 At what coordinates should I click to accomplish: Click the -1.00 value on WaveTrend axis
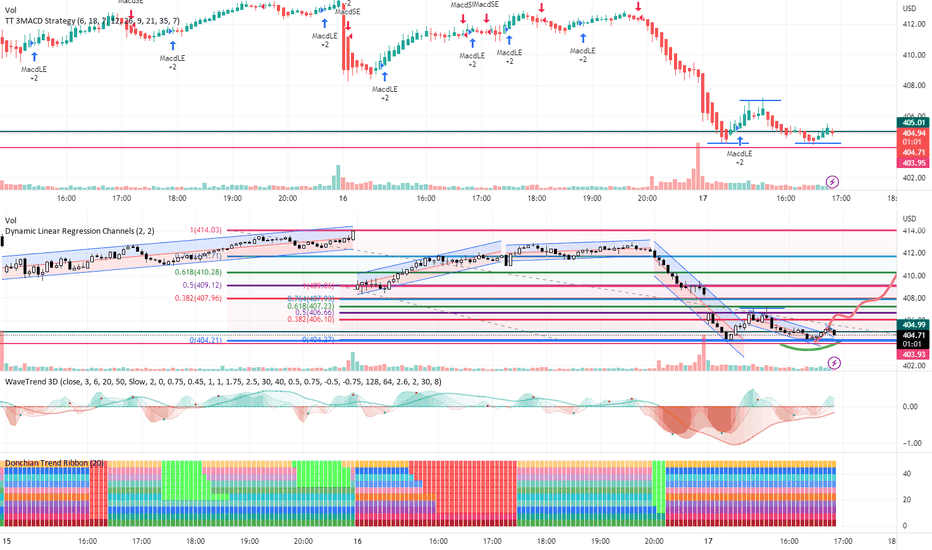(x=912, y=444)
